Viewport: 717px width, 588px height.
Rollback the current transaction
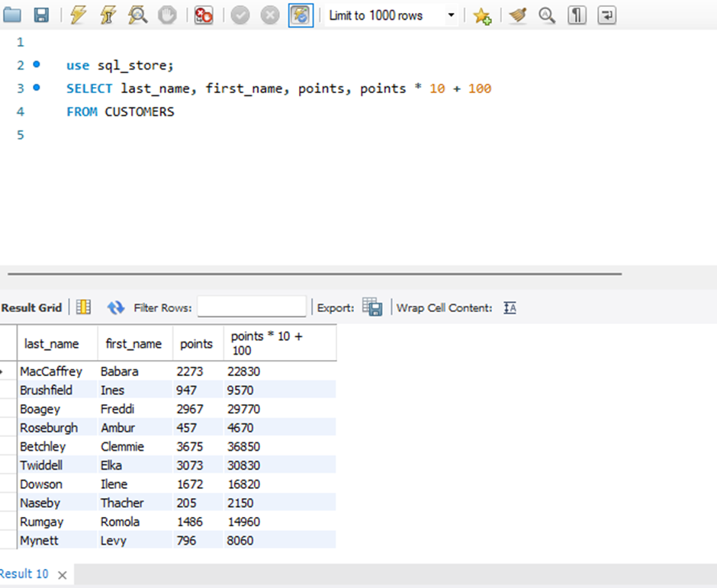[x=269, y=15]
